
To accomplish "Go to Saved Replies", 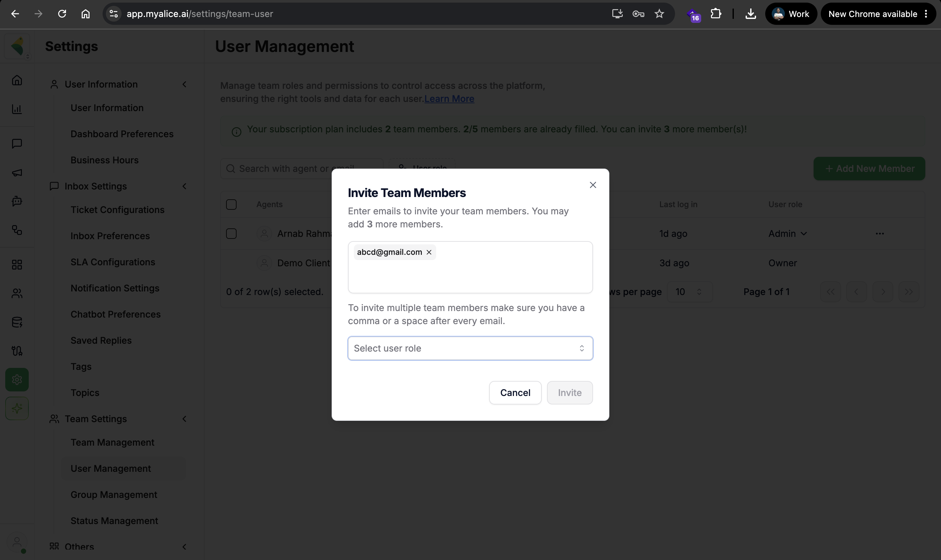I will [101, 340].
